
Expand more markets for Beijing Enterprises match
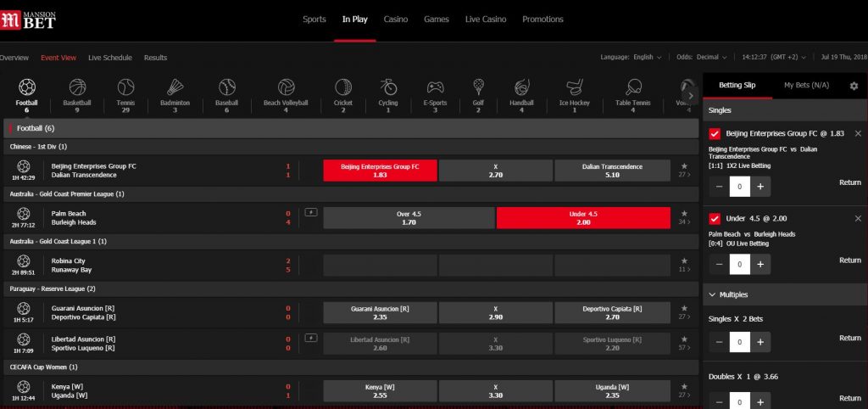685,175
